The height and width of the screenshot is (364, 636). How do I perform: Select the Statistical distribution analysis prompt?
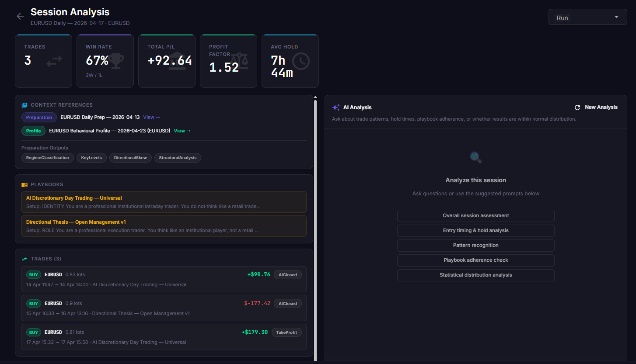pyautogui.click(x=475, y=275)
